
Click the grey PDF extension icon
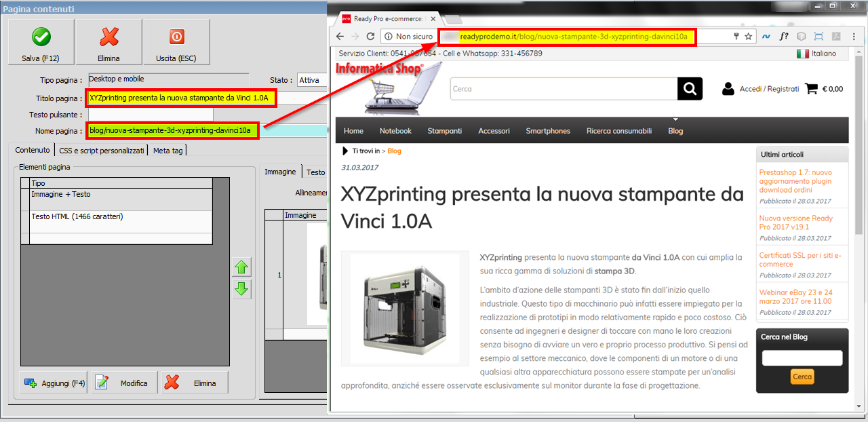tap(837, 36)
